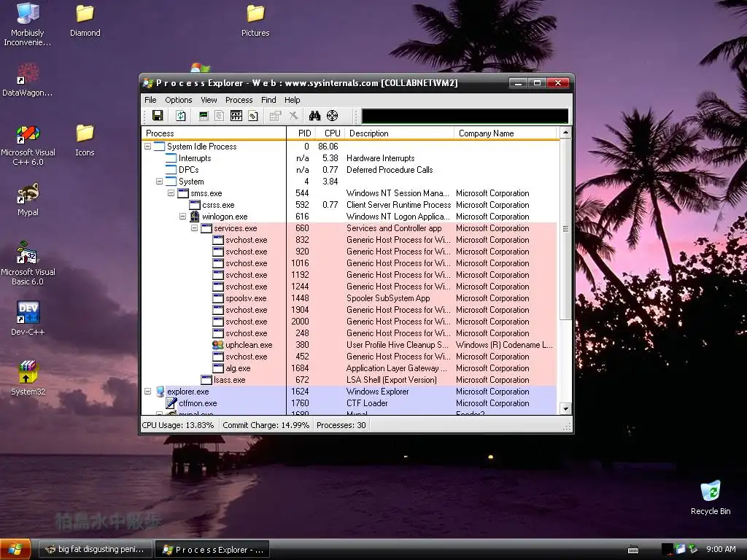Collapse the System tree node
The width and height of the screenshot is (747, 560).
(x=159, y=182)
